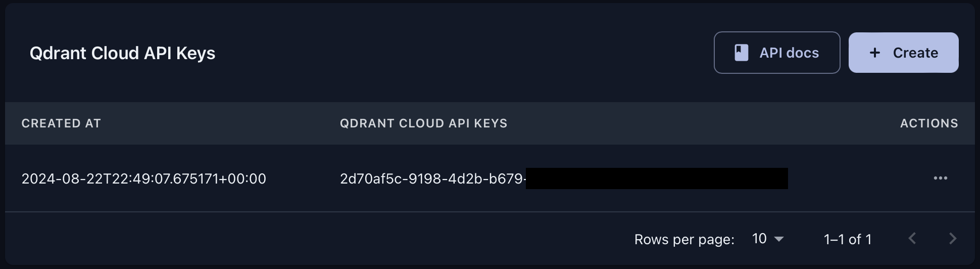Image resolution: width=980 pixels, height=269 pixels.
Task: Click the Qdrant Cloud API Keys column header
Action: (423, 123)
